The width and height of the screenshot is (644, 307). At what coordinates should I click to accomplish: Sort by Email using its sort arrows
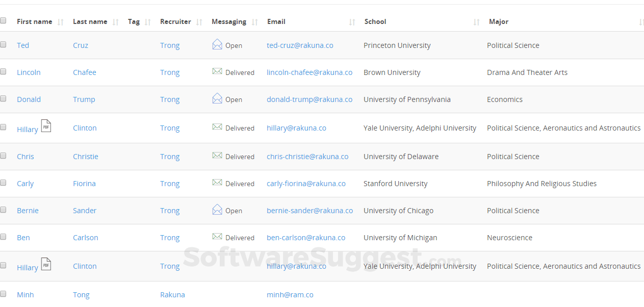352,22
